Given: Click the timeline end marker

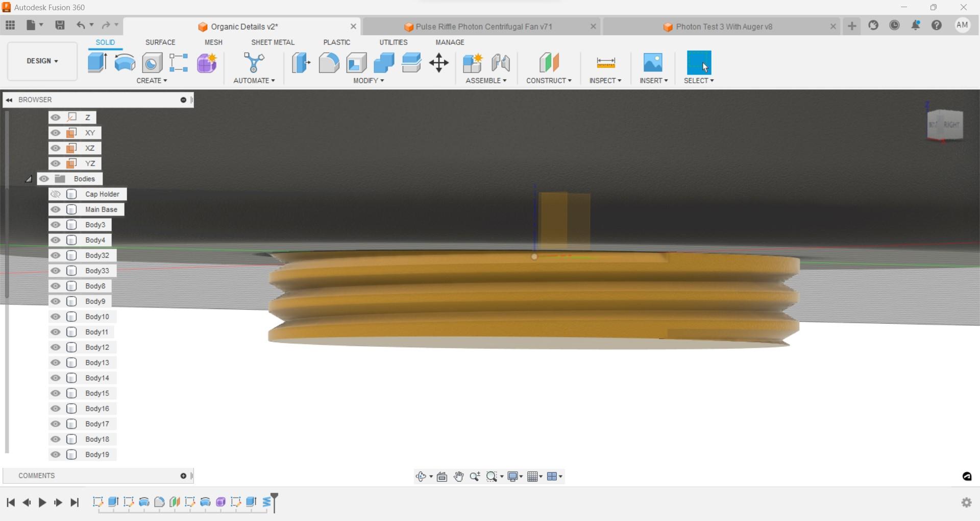Looking at the screenshot, I should tap(274, 502).
